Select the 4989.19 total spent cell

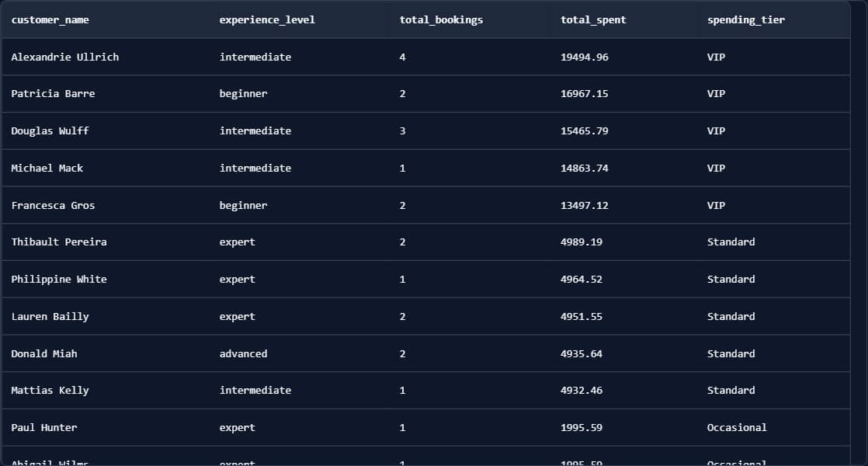[581, 242]
